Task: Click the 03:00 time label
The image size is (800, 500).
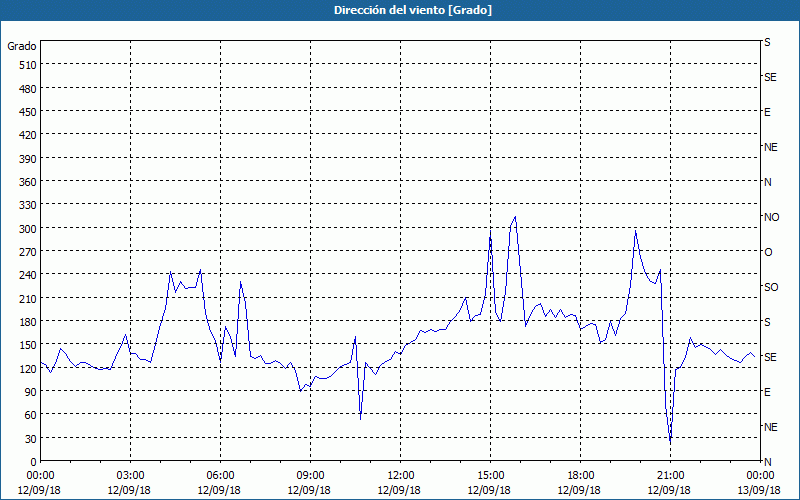Action: tap(130, 476)
